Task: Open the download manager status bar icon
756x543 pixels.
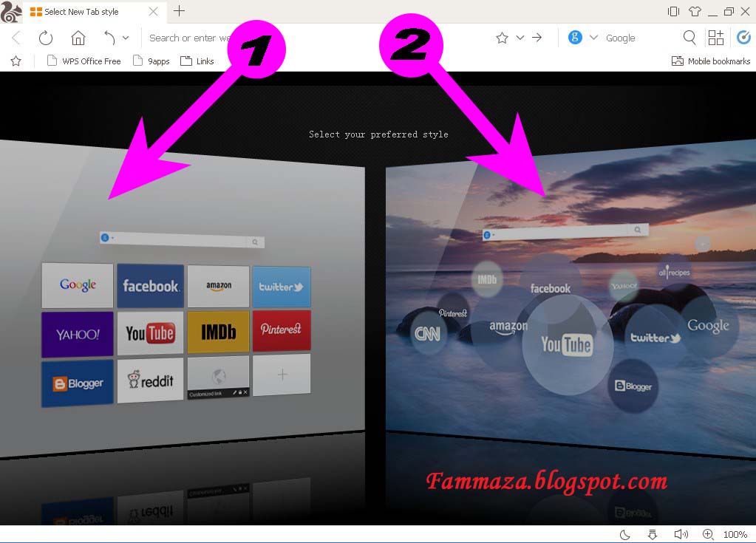Action: tap(653, 534)
